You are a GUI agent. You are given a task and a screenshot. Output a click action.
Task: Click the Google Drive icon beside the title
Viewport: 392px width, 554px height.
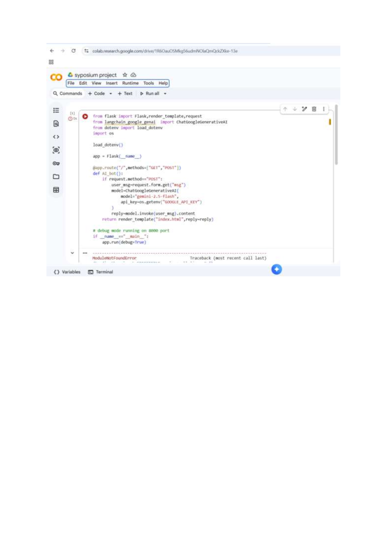point(70,75)
